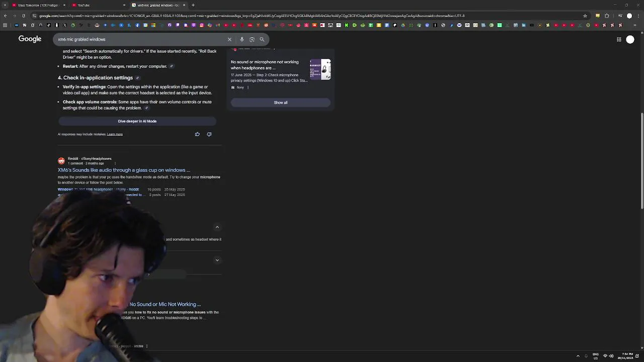Click the Show all sources button

(281, 103)
